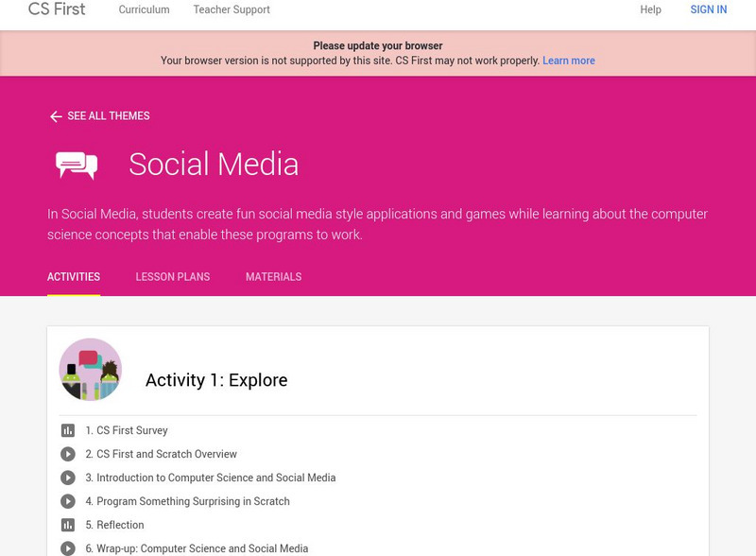Click play icon for Program Something Surprising
The image size is (756, 556).
coord(68,501)
